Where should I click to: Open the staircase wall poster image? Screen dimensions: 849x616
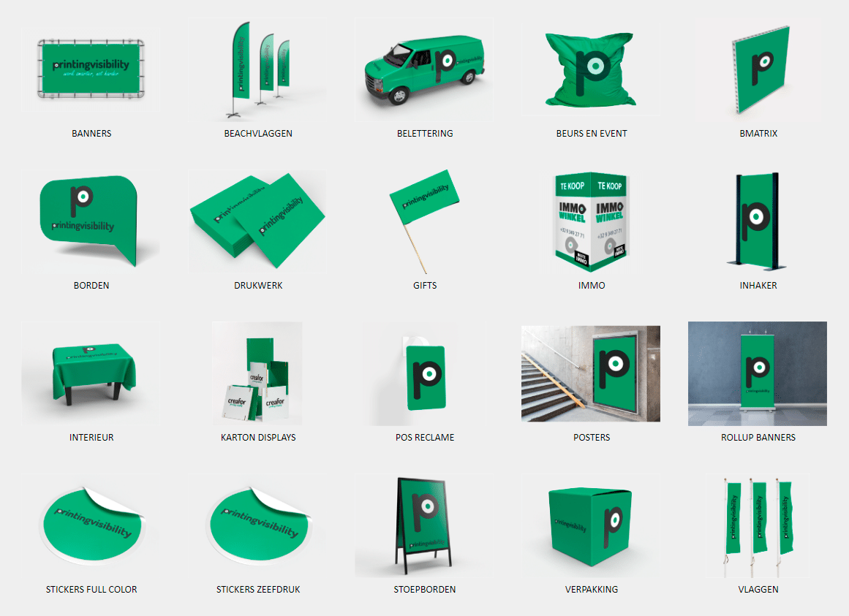click(591, 373)
